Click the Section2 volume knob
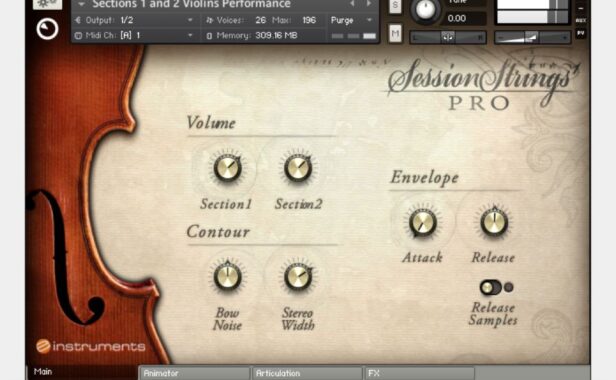Image resolution: width=616 pixels, height=380 pixels. coord(298,168)
